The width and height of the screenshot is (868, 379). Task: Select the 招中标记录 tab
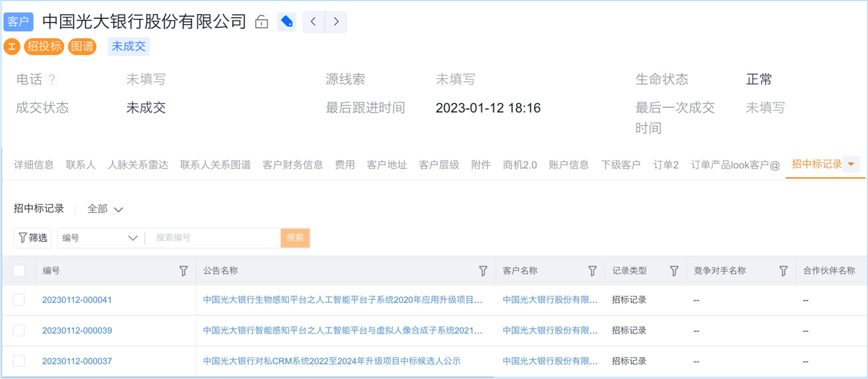[817, 164]
